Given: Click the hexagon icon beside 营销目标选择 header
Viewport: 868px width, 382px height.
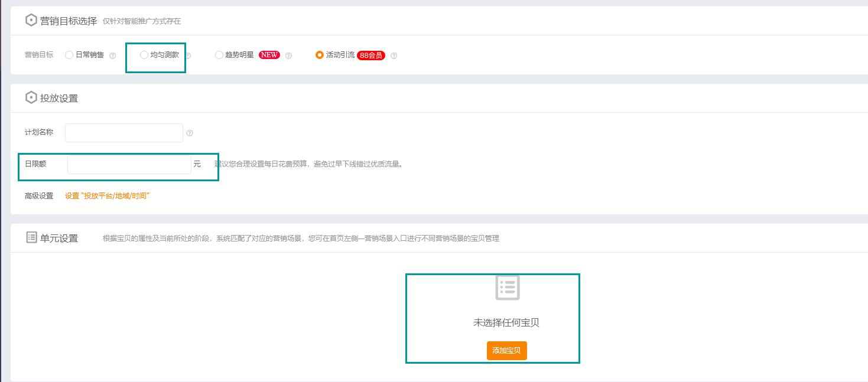Looking at the screenshot, I should pyautogui.click(x=31, y=19).
